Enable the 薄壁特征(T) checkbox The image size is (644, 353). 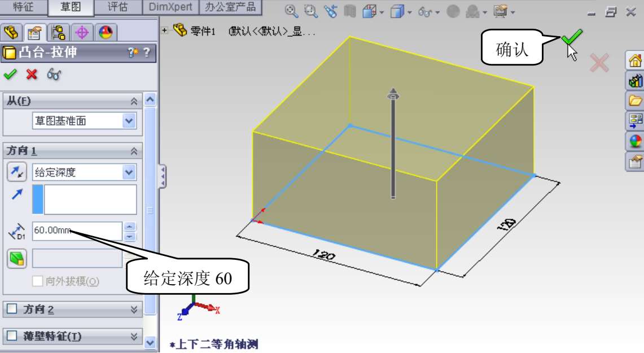[11, 336]
